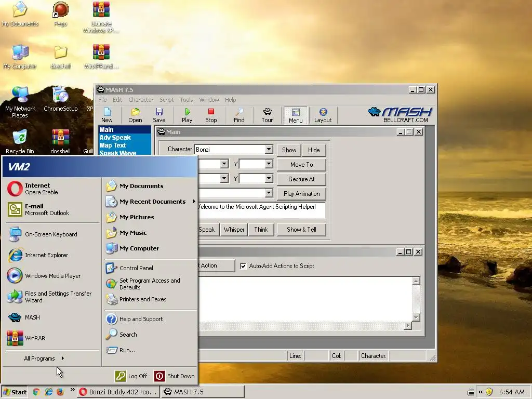Click the Play Animation button

coord(302,194)
